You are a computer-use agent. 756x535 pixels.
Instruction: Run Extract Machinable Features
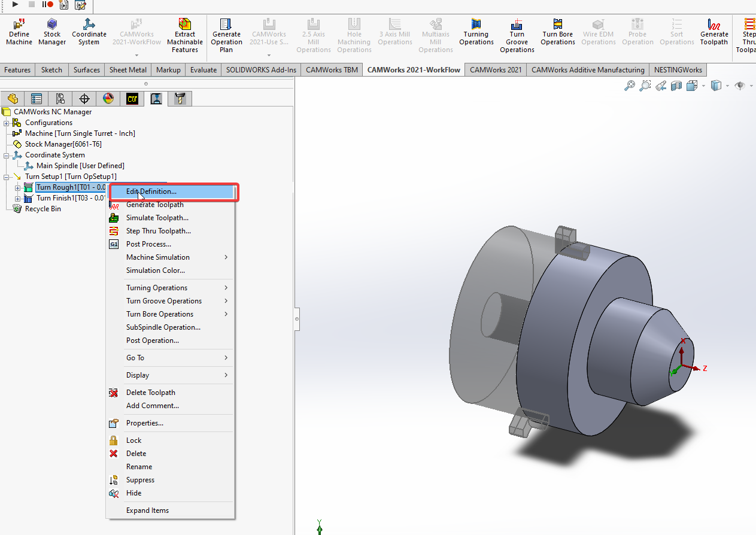click(185, 35)
